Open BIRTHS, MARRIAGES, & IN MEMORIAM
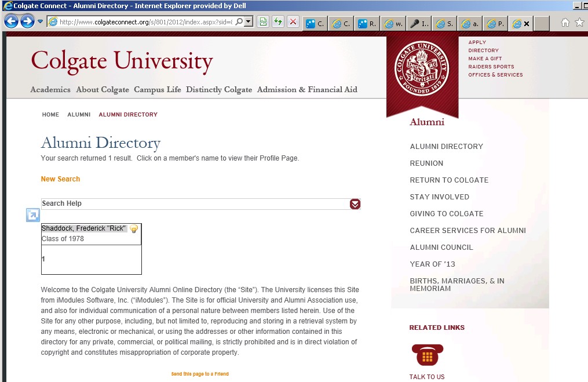The width and height of the screenshot is (588, 382). pos(456,285)
